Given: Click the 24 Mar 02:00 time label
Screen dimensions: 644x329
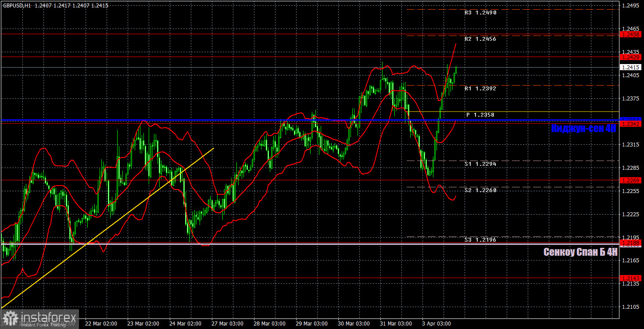Looking at the screenshot, I should tap(186, 324).
